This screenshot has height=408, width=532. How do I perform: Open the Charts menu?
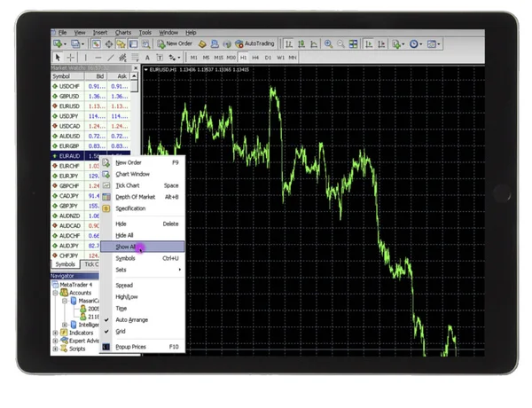pyautogui.click(x=123, y=33)
